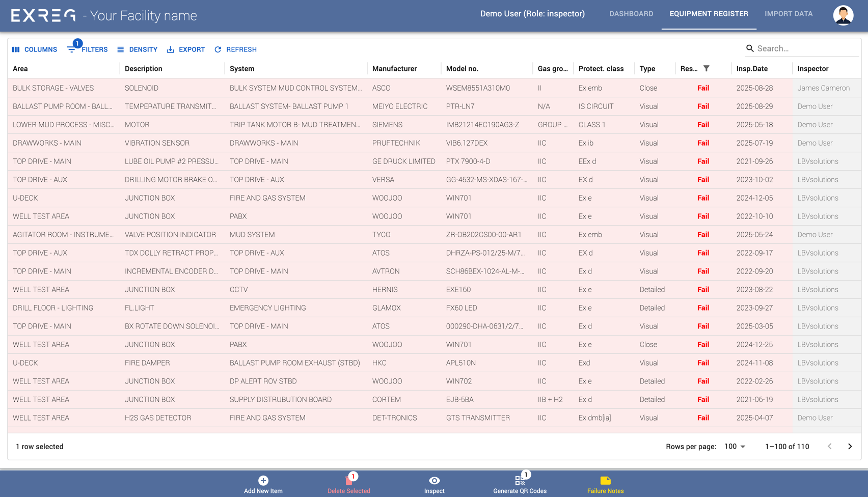Focus the Search input field

click(x=807, y=48)
